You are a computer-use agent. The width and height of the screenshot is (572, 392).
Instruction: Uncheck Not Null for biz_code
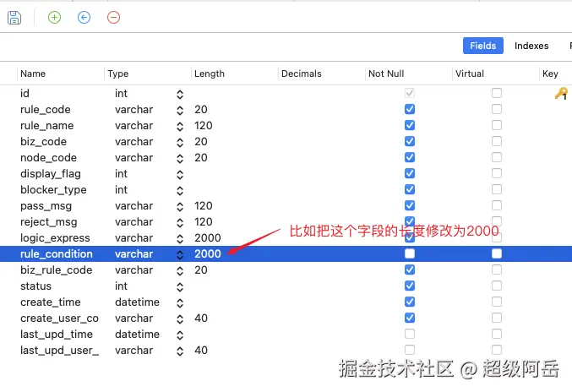410,141
